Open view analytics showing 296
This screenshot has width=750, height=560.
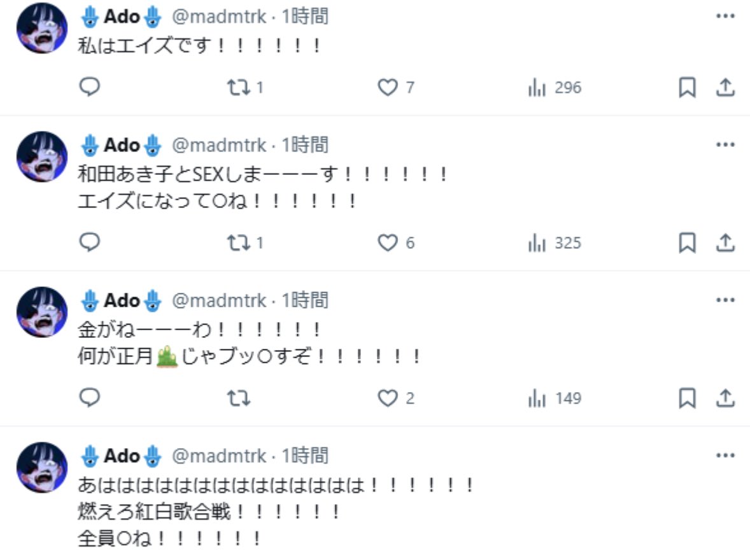(x=555, y=87)
